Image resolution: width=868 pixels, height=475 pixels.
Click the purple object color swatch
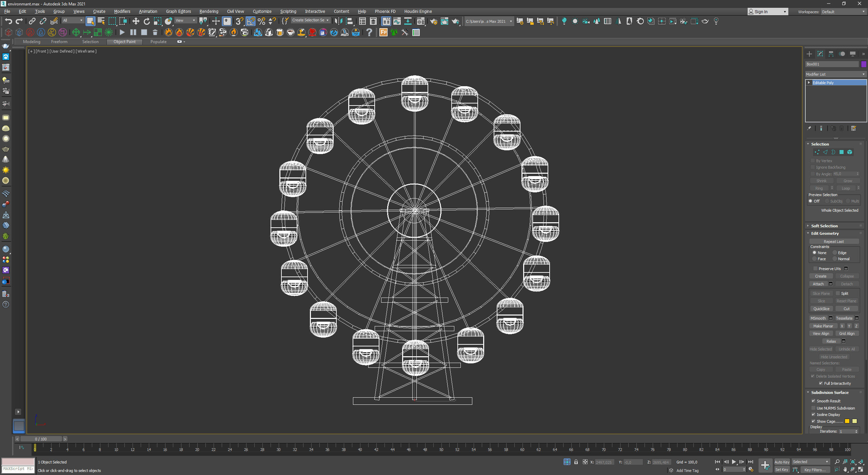click(864, 64)
